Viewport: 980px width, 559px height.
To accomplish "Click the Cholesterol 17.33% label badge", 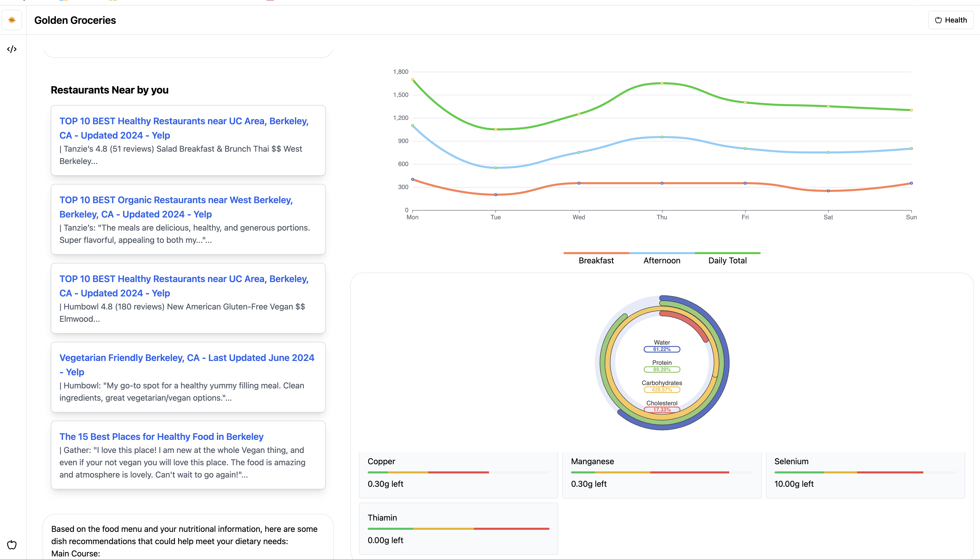I will (662, 410).
